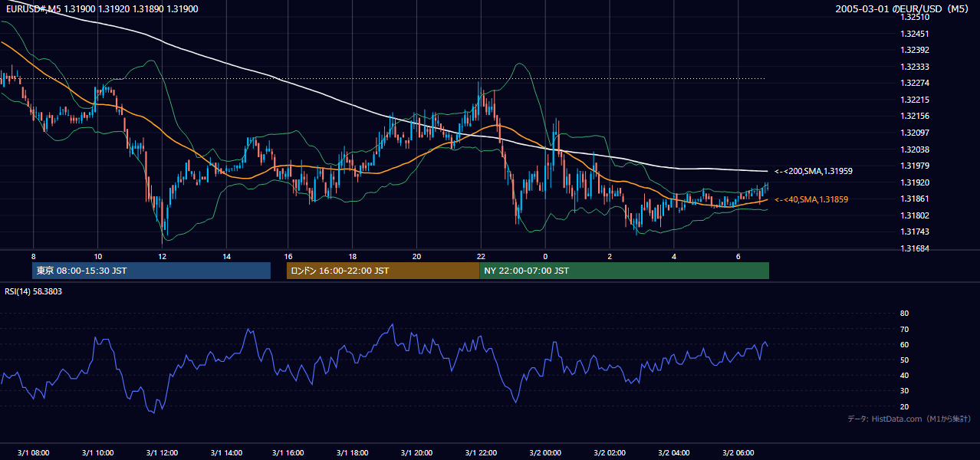This screenshot has width=980, height=460.
Task: Click hour label 12 under price chart
Action: 162,256
